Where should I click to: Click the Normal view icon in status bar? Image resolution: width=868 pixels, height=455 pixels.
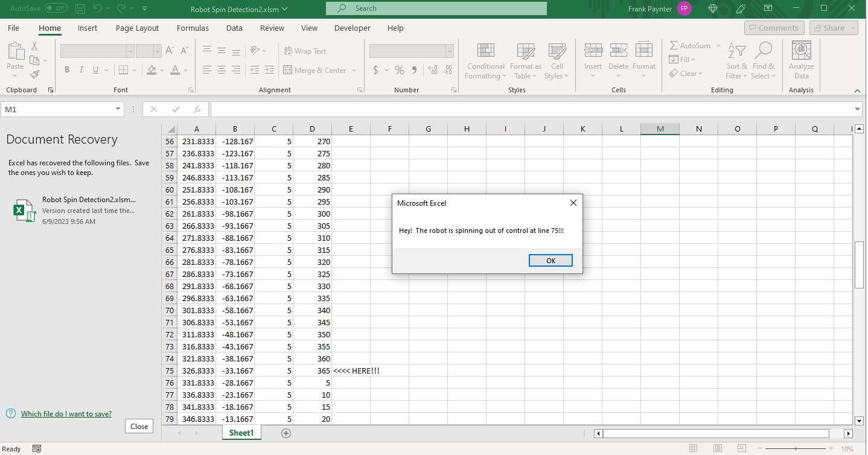coord(693,448)
